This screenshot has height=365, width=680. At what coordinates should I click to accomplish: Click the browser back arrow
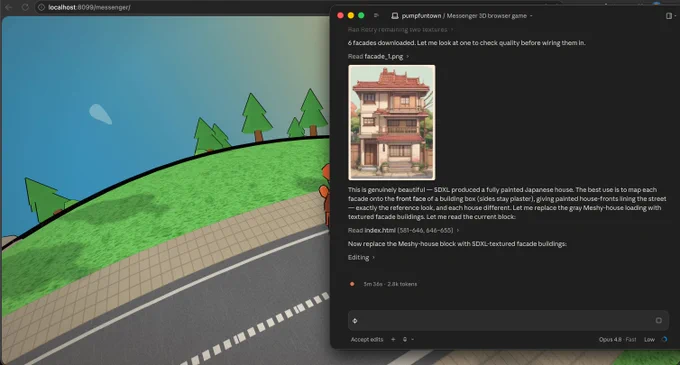click(x=9, y=7)
